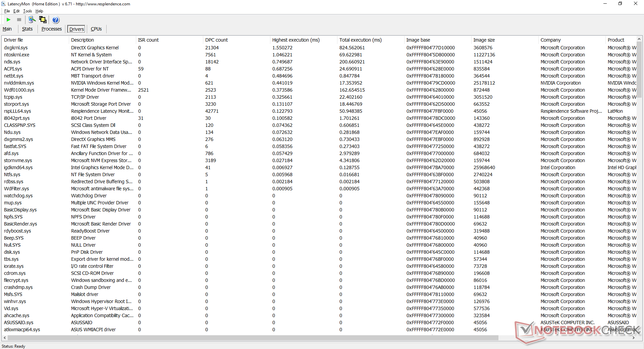Click the vertical scrollbar up arrow

click(639, 39)
